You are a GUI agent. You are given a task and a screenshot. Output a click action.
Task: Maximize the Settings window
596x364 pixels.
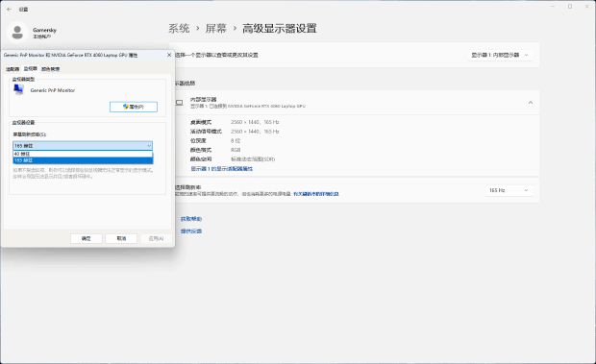click(x=570, y=7)
